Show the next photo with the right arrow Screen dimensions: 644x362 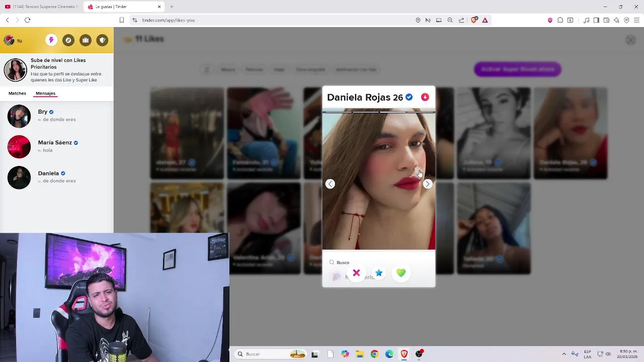click(x=427, y=184)
